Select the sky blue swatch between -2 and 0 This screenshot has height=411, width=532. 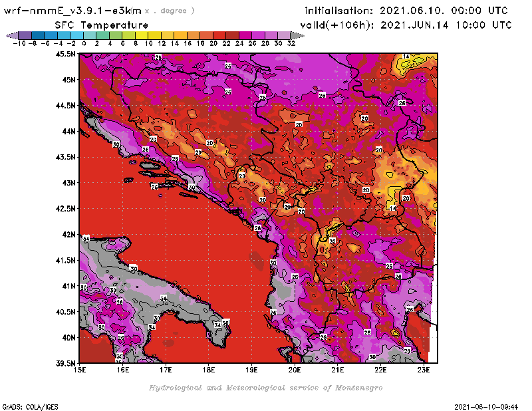[76, 35]
